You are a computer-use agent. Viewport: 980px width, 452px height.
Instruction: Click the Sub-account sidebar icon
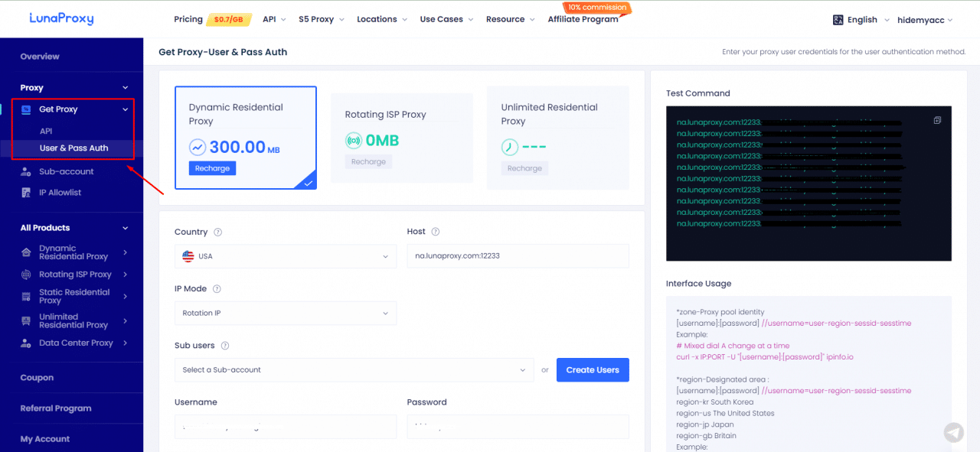tap(27, 172)
